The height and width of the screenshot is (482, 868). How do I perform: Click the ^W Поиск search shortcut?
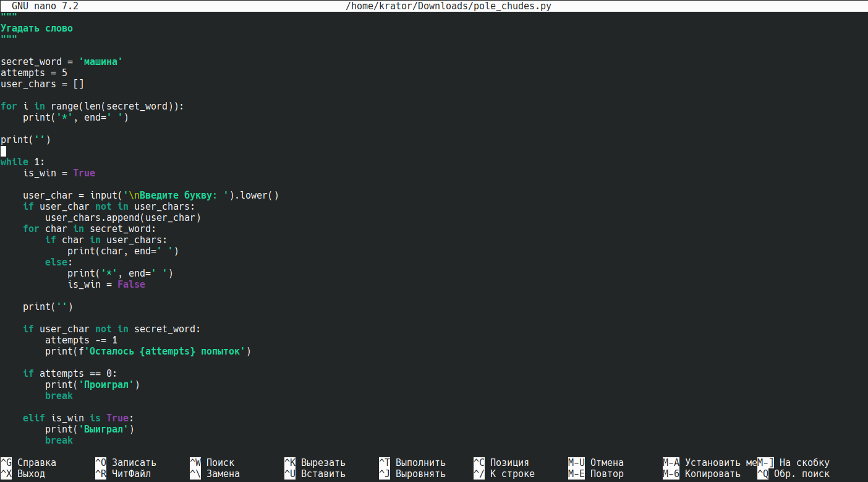pos(212,463)
